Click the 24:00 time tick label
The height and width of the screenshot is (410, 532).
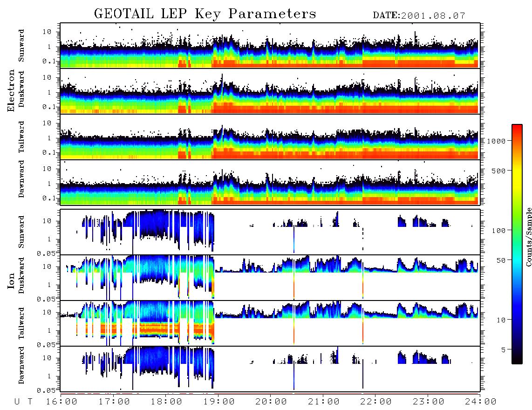coord(480,402)
